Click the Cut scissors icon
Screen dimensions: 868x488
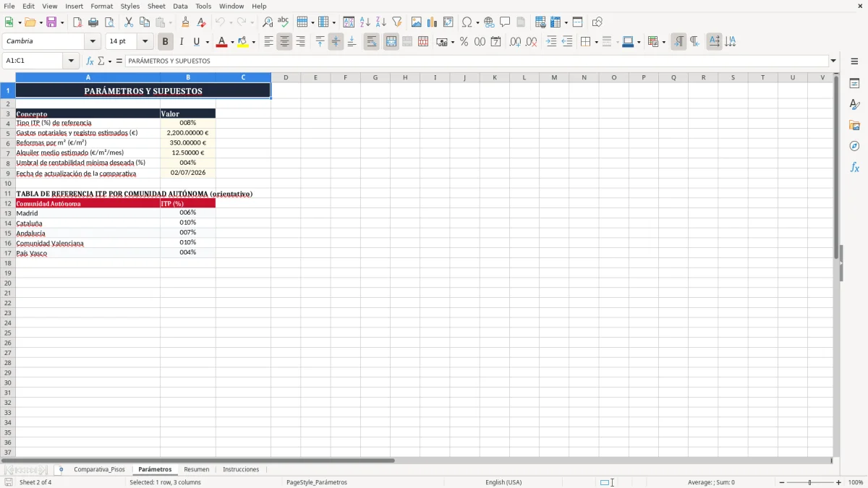tap(129, 22)
